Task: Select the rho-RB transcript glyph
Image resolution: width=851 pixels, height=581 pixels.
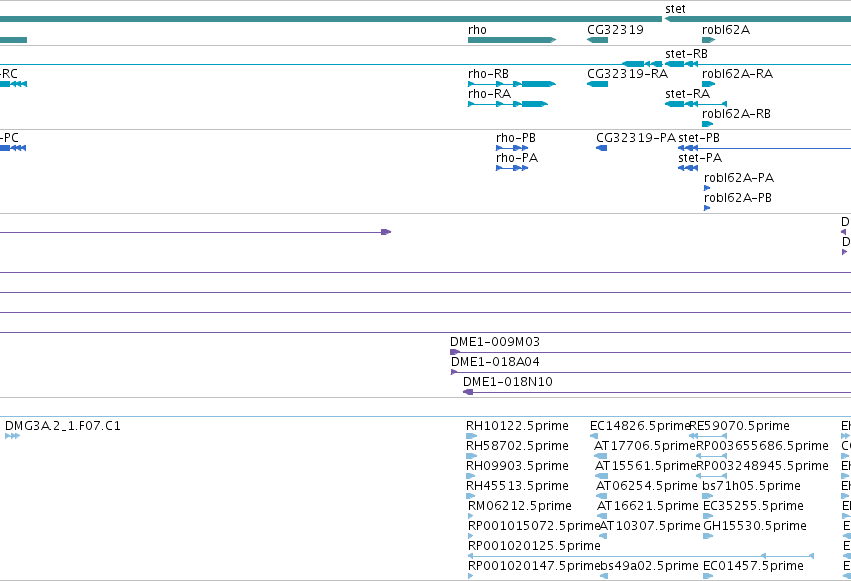Action: (x=512, y=84)
